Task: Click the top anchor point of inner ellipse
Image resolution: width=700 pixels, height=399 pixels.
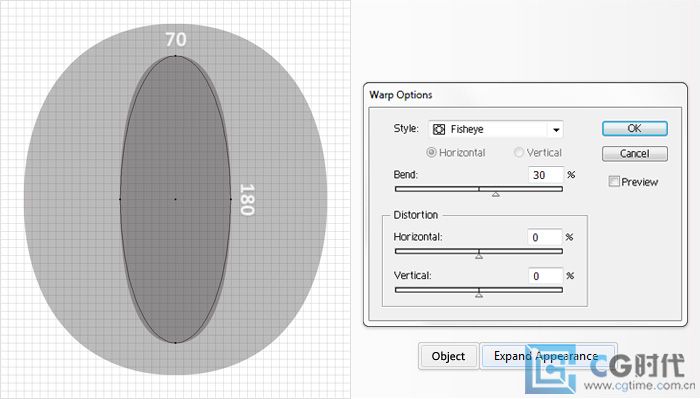Action: pyautogui.click(x=175, y=56)
